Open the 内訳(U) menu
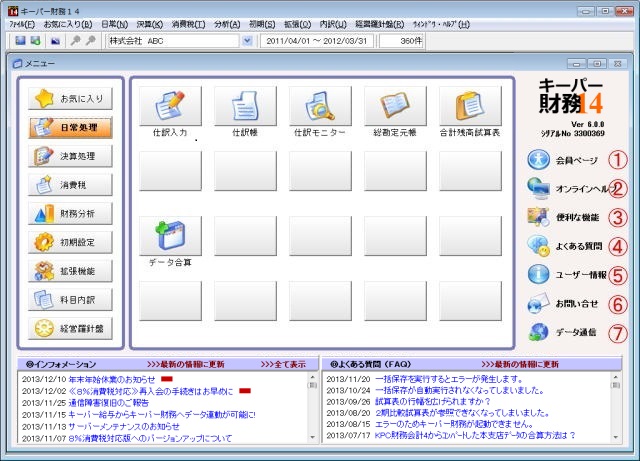The image size is (640, 461). [333, 24]
